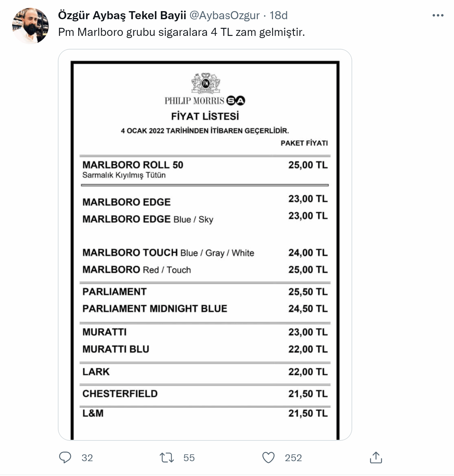Click the like count 252
Image resolution: width=454 pixels, height=476 pixels.
pyautogui.click(x=293, y=458)
